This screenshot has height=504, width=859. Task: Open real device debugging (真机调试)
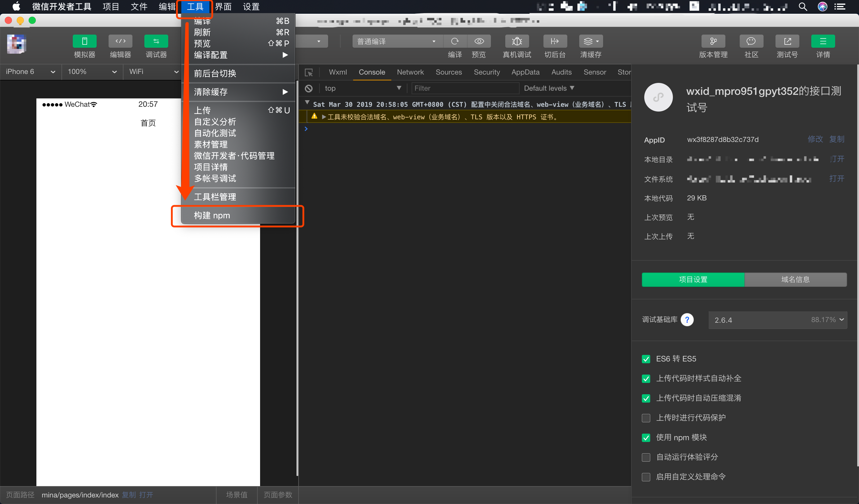(517, 41)
